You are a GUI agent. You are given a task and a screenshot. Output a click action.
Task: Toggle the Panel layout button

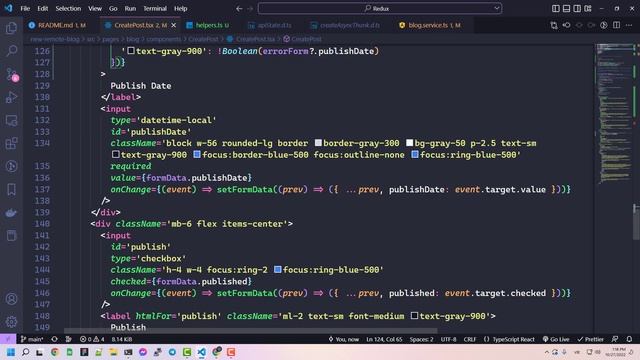click(566, 9)
